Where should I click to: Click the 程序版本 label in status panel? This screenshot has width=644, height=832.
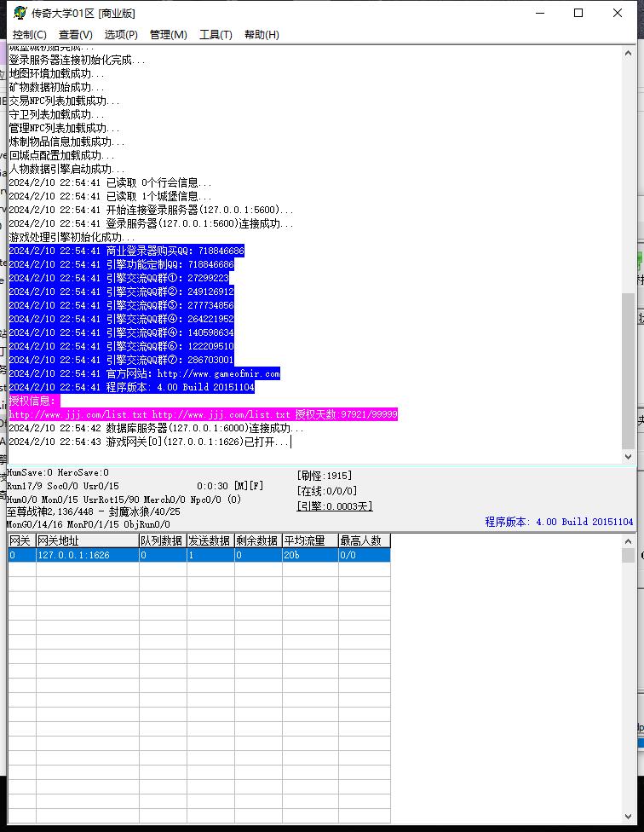coord(559,522)
